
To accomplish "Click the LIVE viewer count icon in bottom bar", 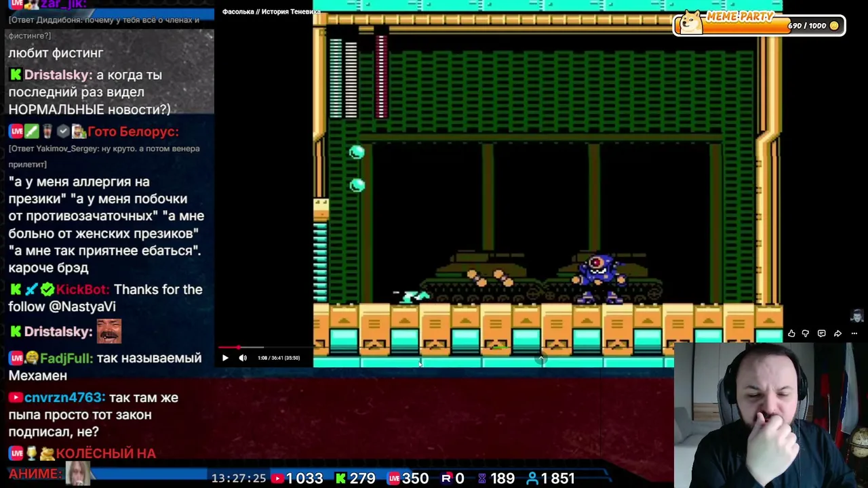I will click(394, 479).
